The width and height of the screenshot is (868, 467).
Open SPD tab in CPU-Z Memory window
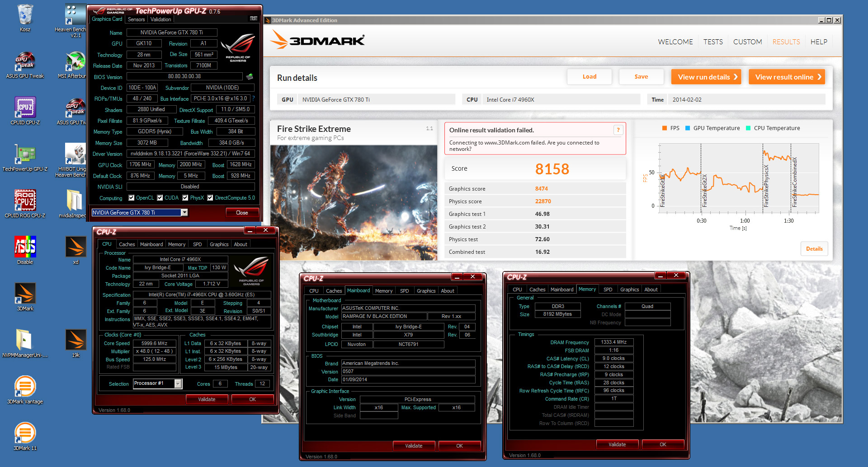608,290
